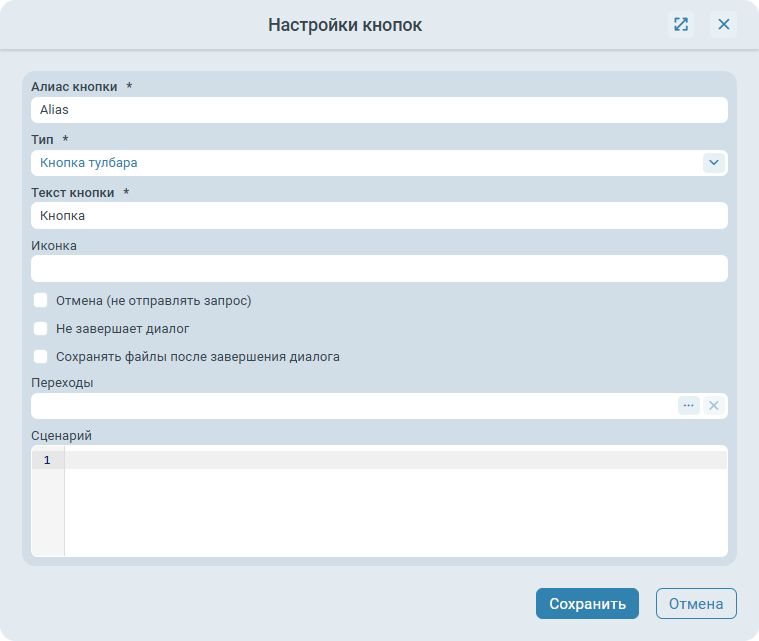Expand the dialog to full screen
This screenshot has height=641, width=759.
pyautogui.click(x=681, y=25)
